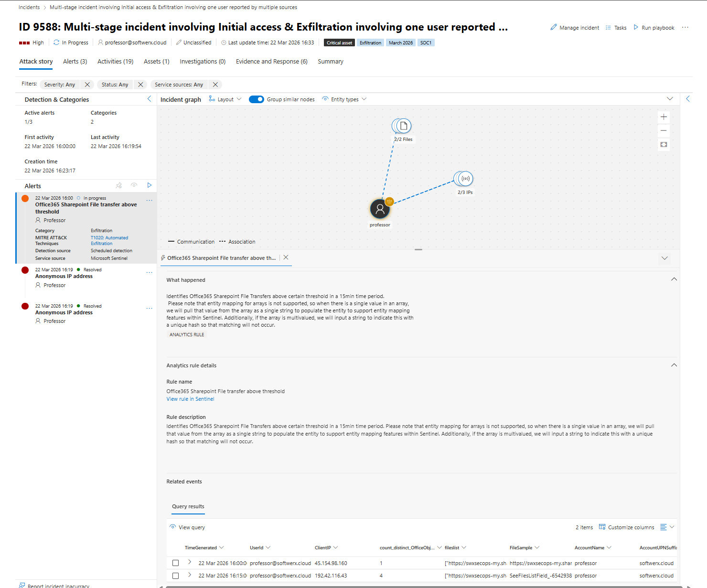Click the Manage incident pencil icon
707x588 pixels.
[x=554, y=28]
